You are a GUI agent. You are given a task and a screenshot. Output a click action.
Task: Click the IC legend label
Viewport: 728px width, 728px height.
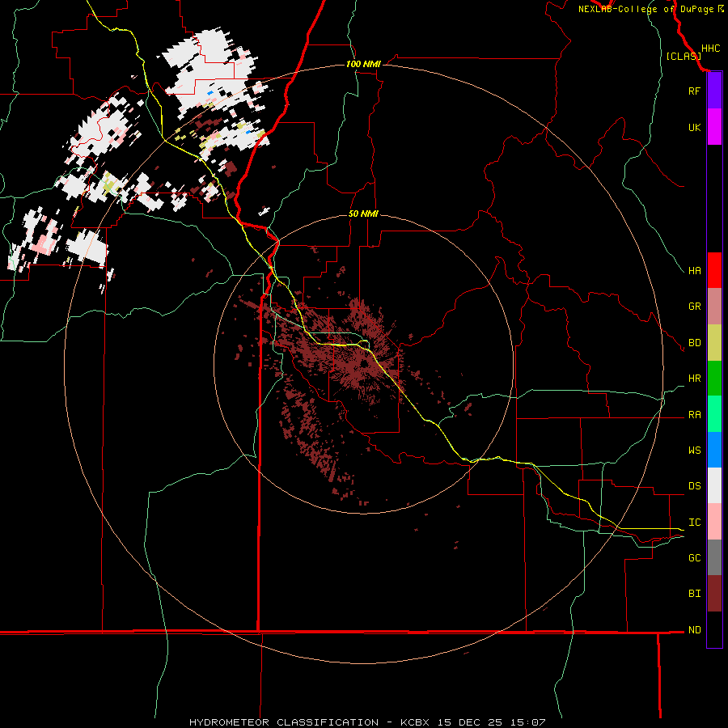coord(694,523)
